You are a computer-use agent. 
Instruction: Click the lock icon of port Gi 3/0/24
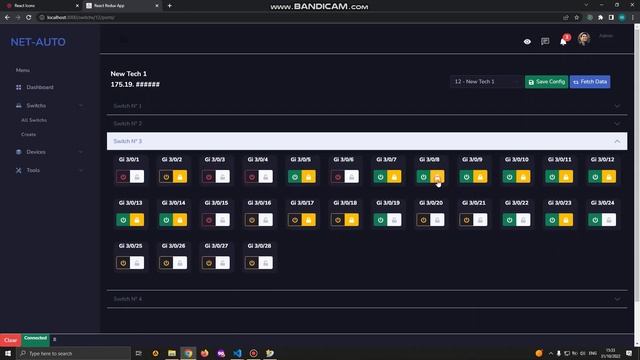point(609,220)
